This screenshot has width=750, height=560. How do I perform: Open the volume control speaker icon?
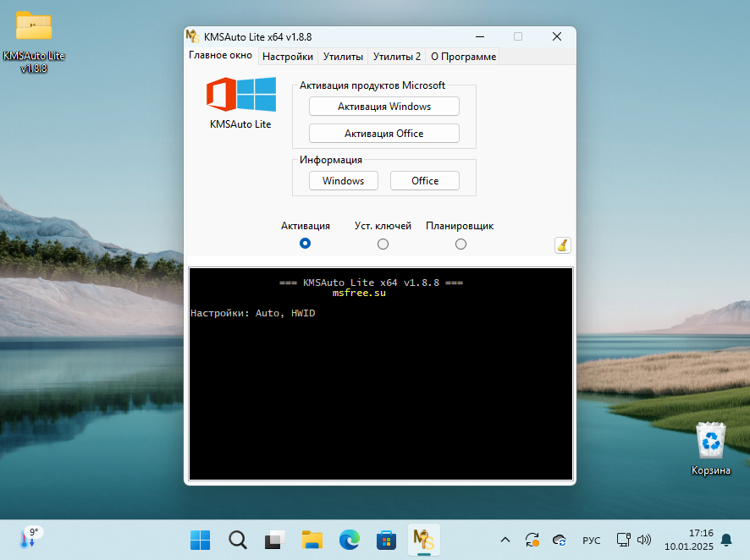(645, 540)
